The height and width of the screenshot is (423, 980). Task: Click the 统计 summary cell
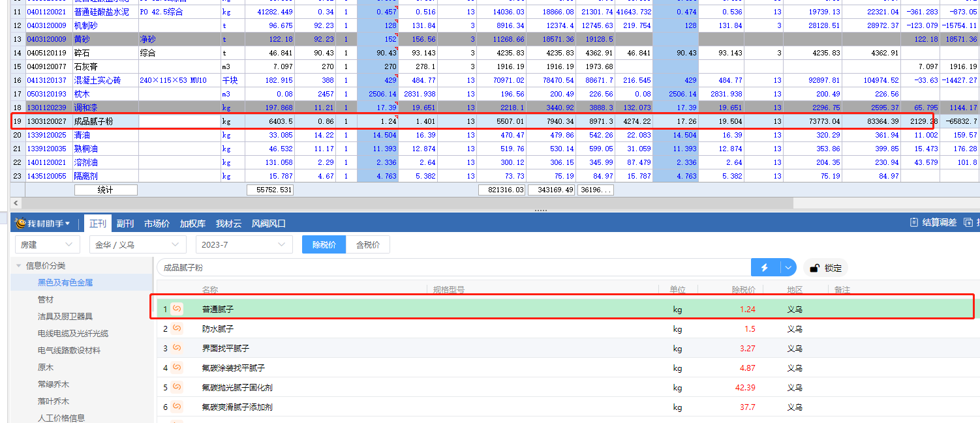click(x=106, y=190)
